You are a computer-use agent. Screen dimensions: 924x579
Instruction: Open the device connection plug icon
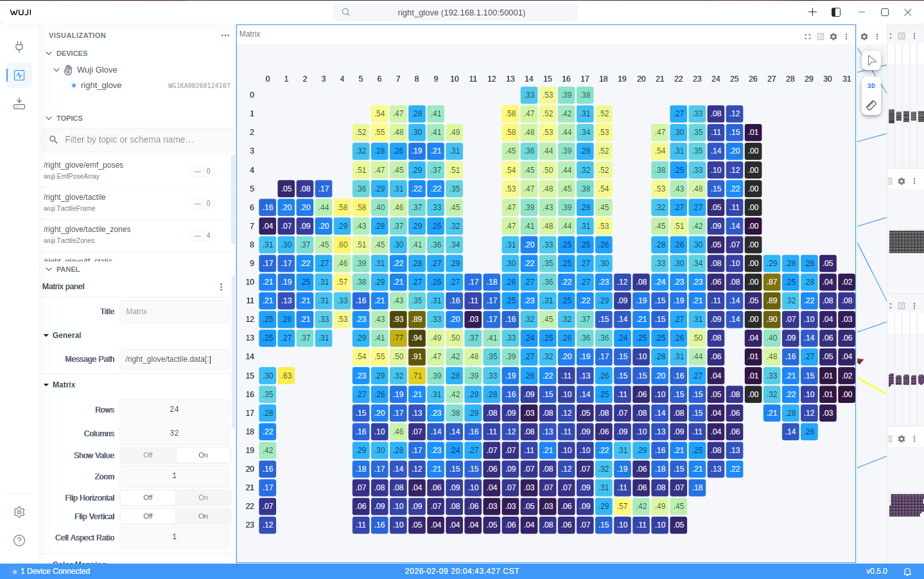click(19, 46)
